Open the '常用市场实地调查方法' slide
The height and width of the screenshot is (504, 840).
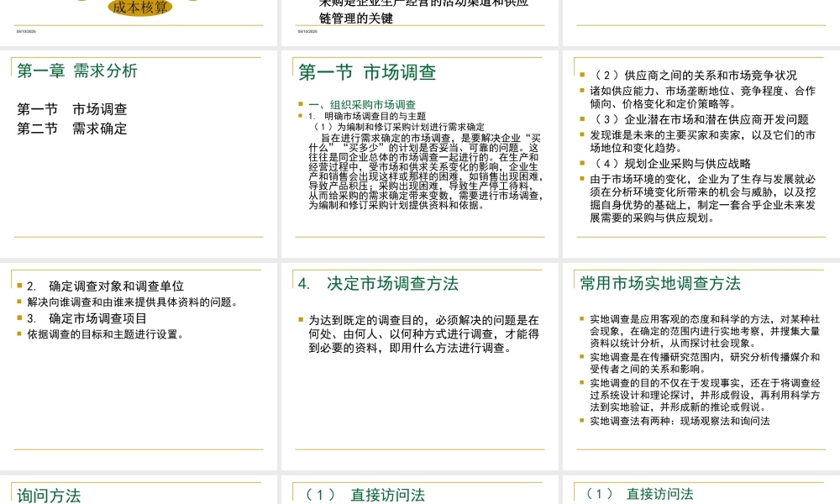[701, 366]
